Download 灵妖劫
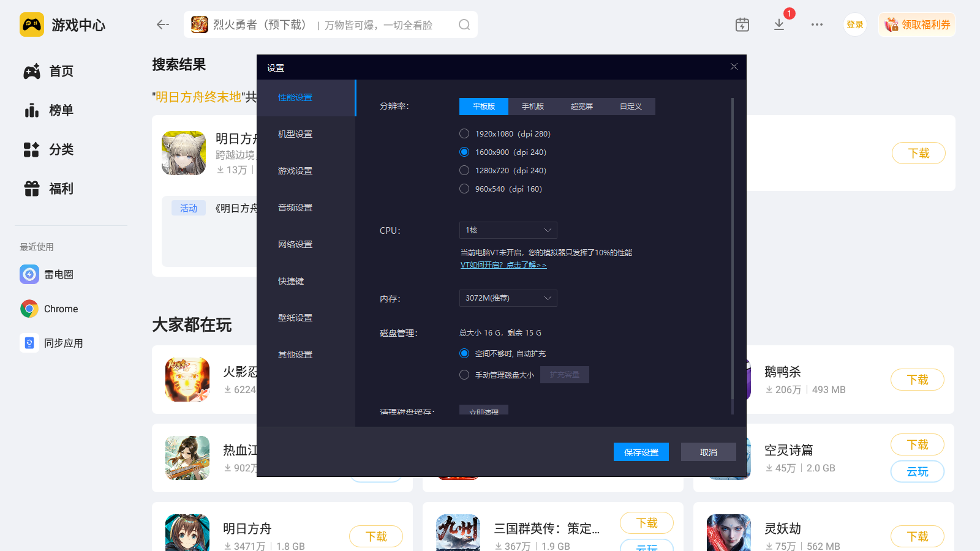 918,536
